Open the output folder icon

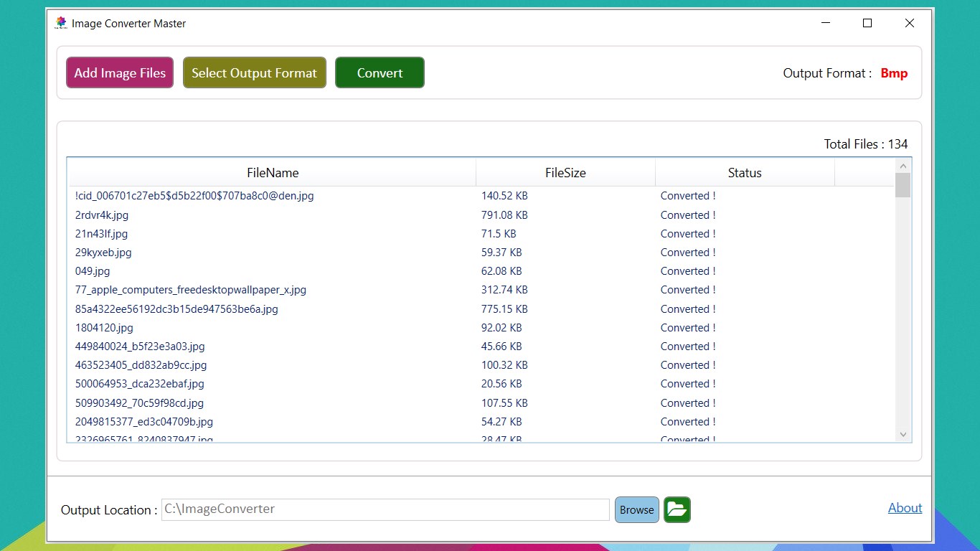[677, 509]
